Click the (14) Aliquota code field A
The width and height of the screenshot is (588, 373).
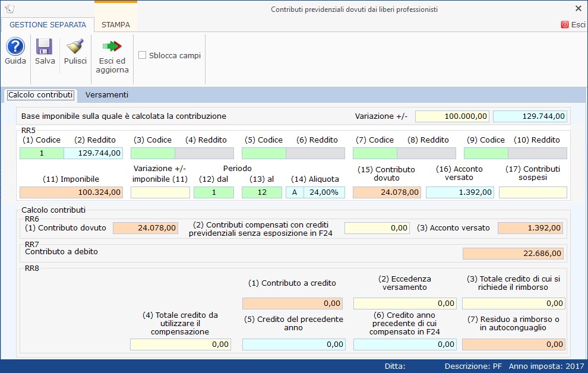click(295, 192)
